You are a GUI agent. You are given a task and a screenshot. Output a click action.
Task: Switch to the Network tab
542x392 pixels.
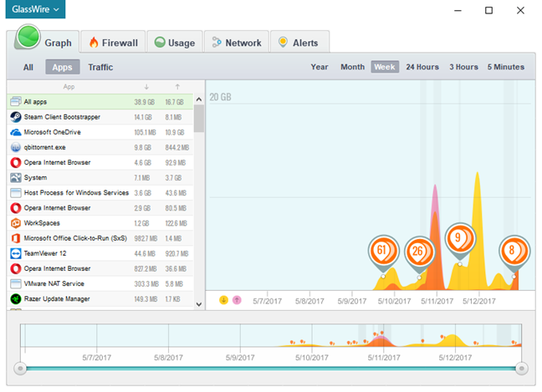click(x=237, y=43)
